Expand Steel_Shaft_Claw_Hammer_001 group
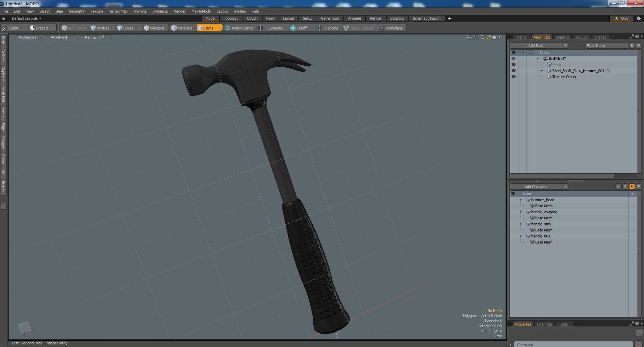This screenshot has height=347, width=644. [541, 71]
